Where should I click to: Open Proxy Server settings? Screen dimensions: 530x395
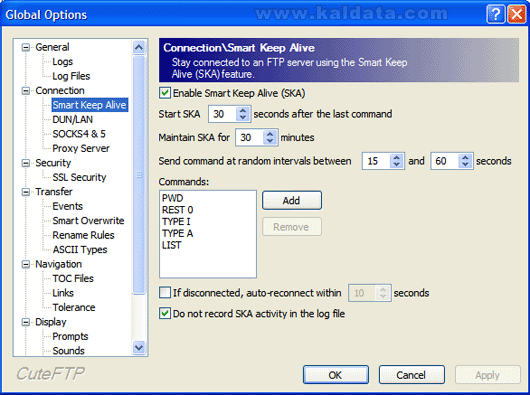coord(81,148)
